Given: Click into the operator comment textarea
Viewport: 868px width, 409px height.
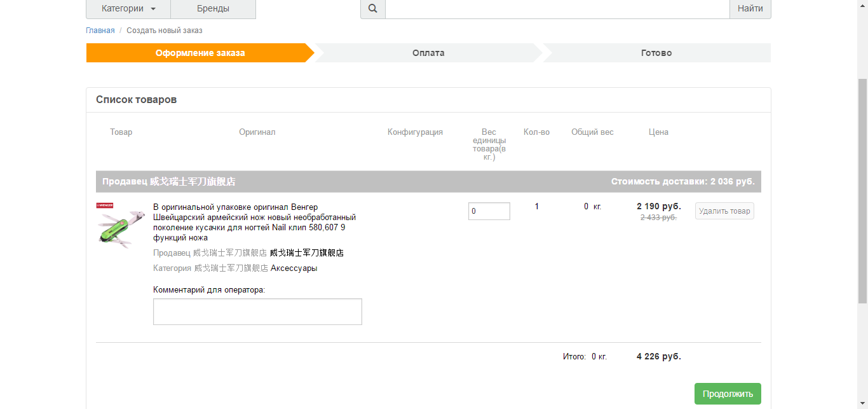Looking at the screenshot, I should pos(257,312).
